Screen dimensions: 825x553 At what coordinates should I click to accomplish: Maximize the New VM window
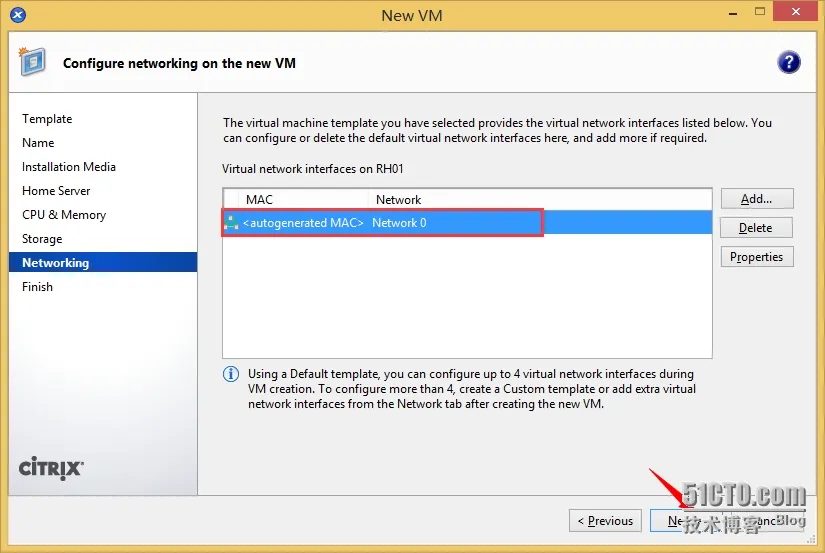click(x=760, y=12)
